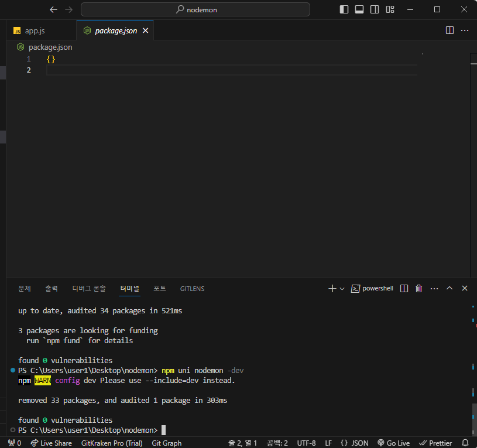Open the editor more actions menu

click(x=465, y=30)
